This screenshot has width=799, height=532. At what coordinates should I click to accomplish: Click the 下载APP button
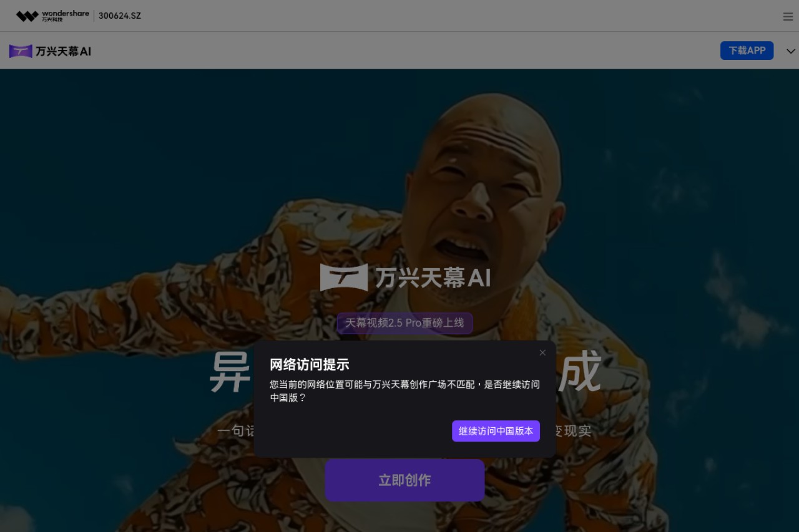pos(747,51)
